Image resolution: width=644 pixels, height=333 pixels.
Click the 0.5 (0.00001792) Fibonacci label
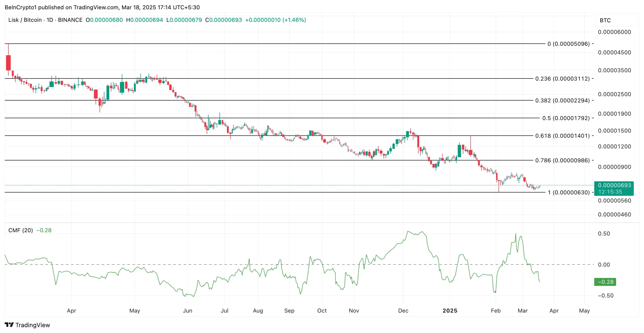pos(566,118)
